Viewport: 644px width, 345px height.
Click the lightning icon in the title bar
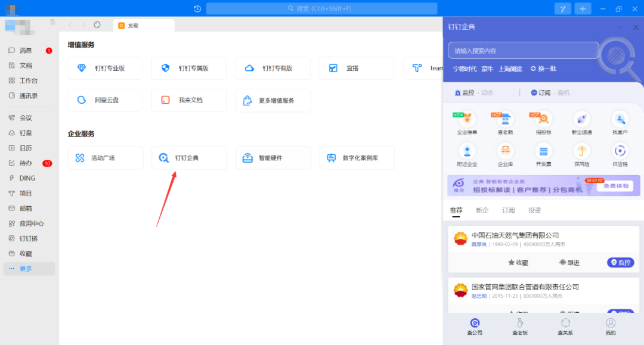pos(563,8)
